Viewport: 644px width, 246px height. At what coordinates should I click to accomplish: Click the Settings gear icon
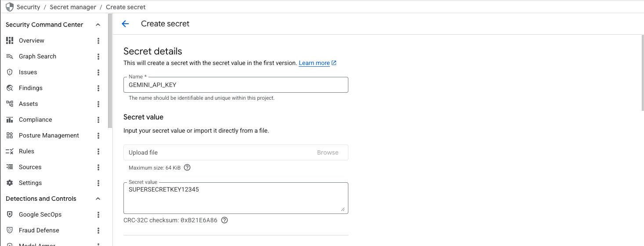(10, 183)
